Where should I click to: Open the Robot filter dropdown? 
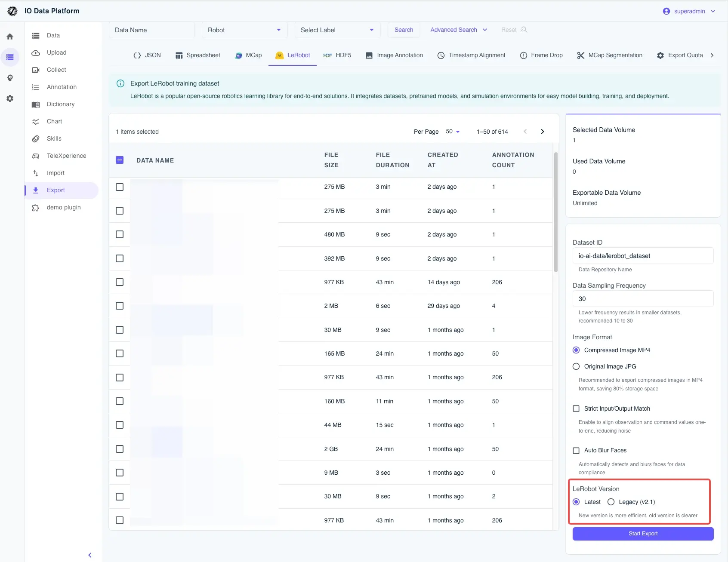tap(244, 30)
